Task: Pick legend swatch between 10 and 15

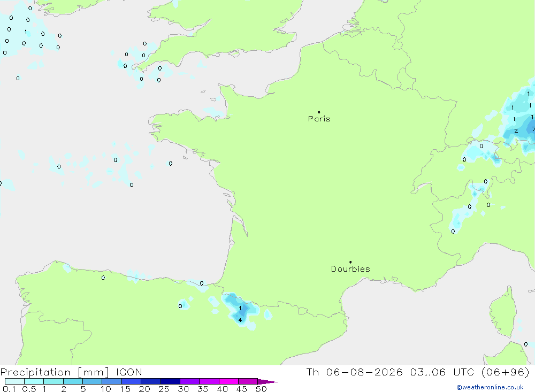Action: click(112, 381)
